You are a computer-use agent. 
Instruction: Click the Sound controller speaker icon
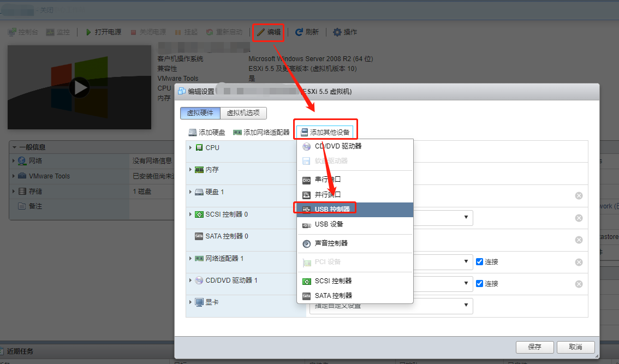(x=306, y=243)
